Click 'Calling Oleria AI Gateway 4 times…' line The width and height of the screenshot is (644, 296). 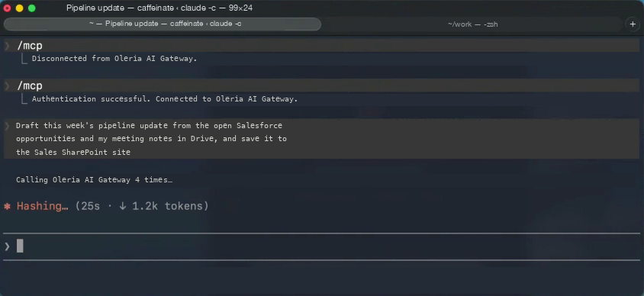pyautogui.click(x=94, y=180)
